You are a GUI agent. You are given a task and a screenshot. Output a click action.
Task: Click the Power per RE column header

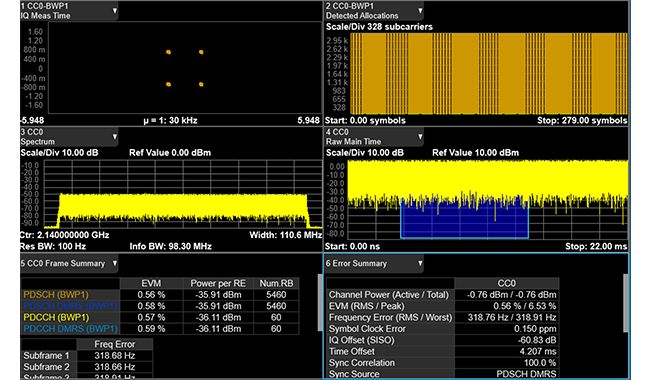coord(218,283)
